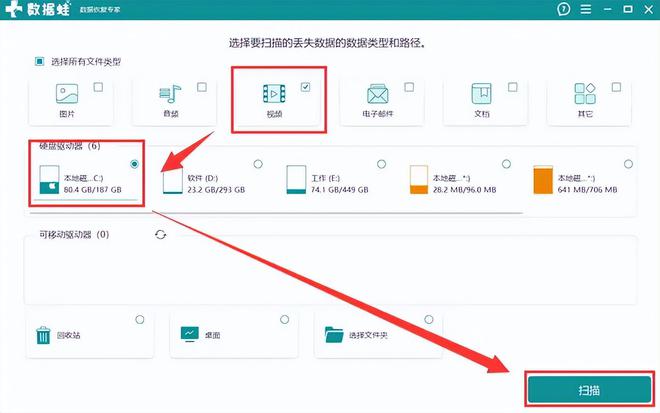Click the 文档 document type icon
The image size is (660, 413).
pos(482,93)
